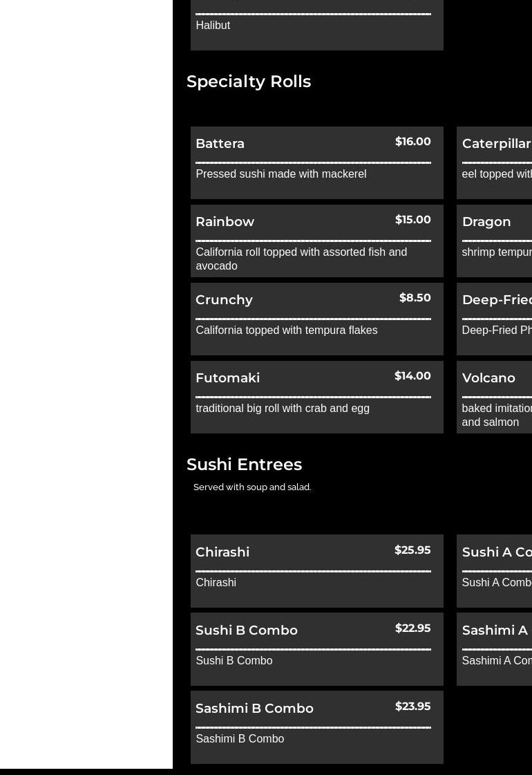The height and width of the screenshot is (775, 532).
Task: Click the $15.00 Rainbow roll price
Action: pos(412,220)
